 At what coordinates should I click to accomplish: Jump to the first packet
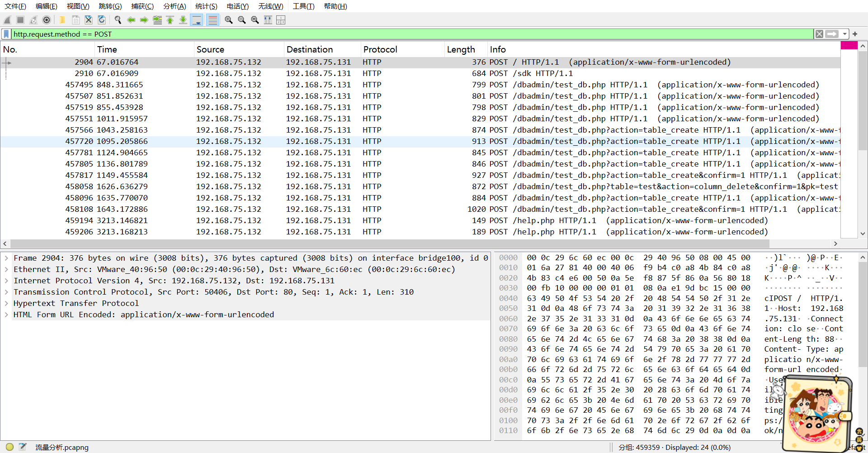pos(170,20)
